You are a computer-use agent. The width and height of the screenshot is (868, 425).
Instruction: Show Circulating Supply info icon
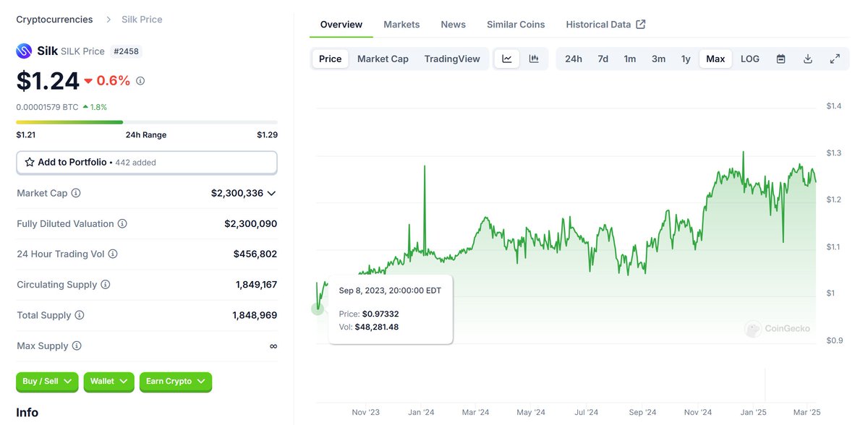(106, 285)
